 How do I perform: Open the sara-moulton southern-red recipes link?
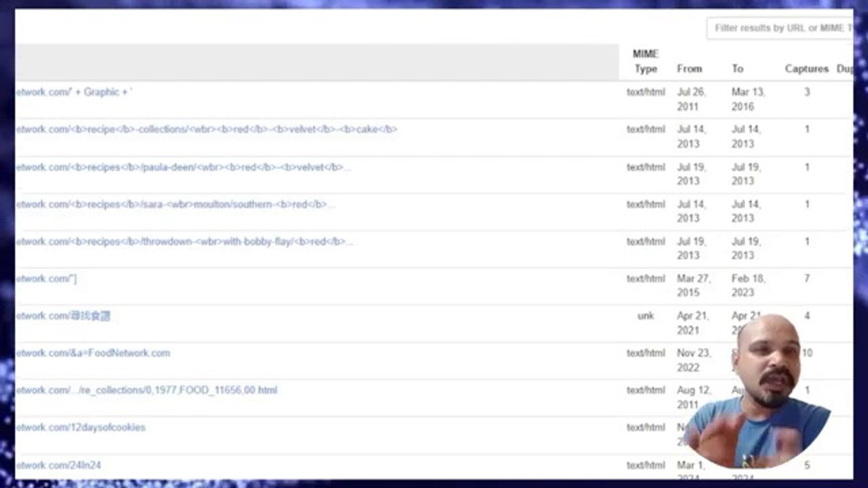coord(176,204)
